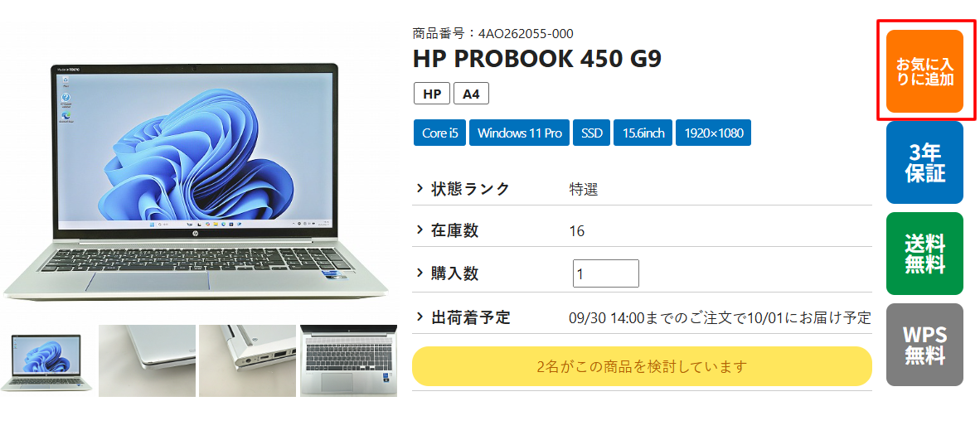Click the SSD spec tag
This screenshot has height=440, width=980.
click(x=591, y=133)
